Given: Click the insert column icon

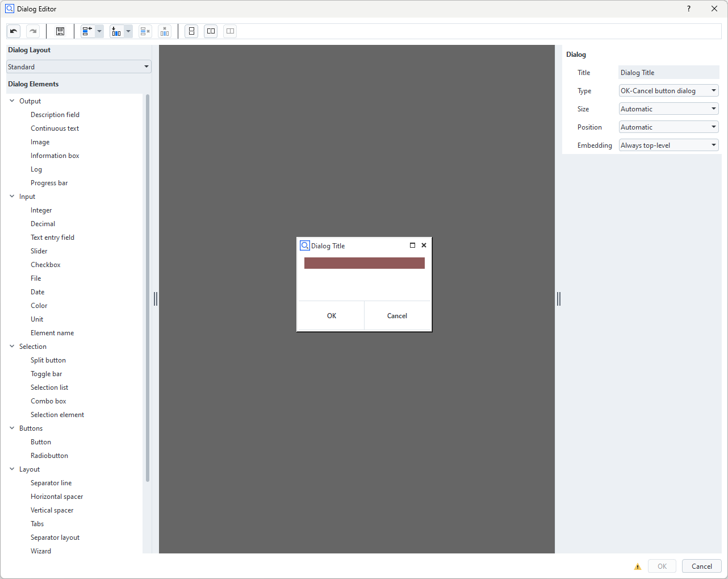Looking at the screenshot, I should point(116,31).
